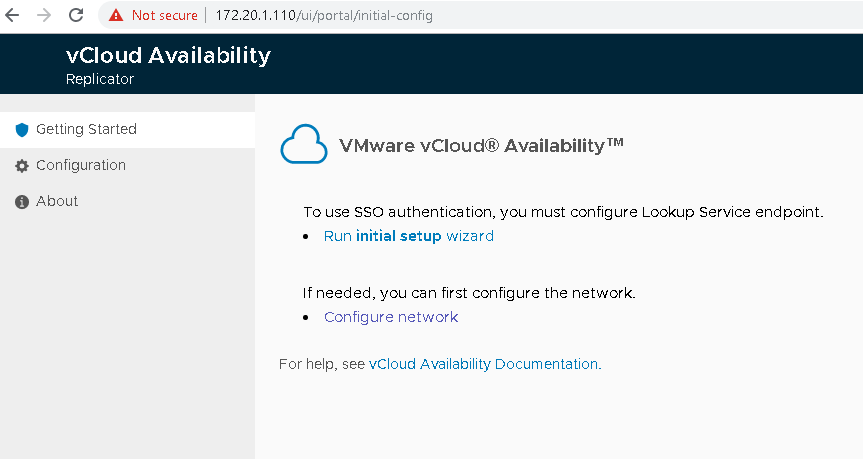Click the red warning triangle icon
Viewport: 863px width, 459px height.
pyautogui.click(x=116, y=15)
